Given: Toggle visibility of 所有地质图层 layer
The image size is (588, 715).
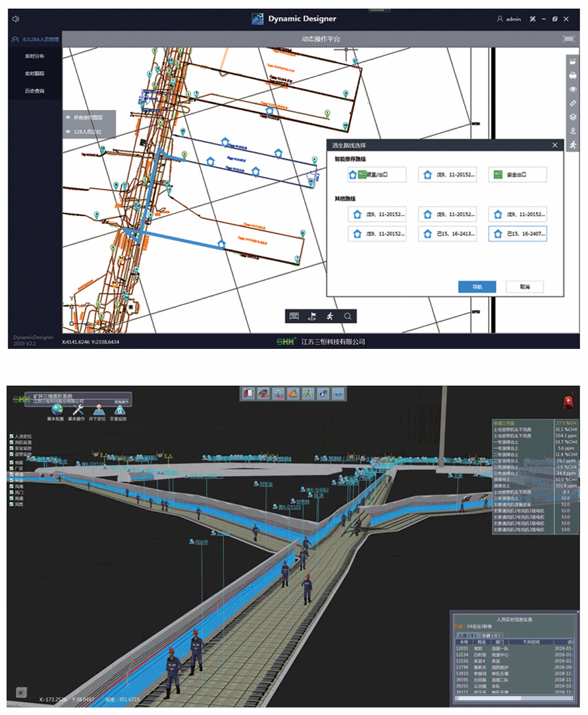Looking at the screenshot, I should (x=68, y=117).
